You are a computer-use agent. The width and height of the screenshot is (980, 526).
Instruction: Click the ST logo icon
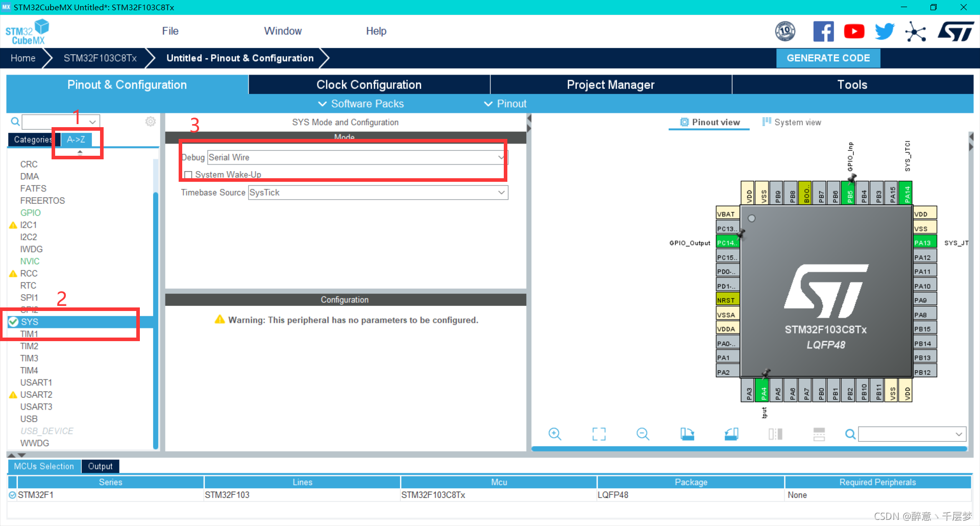click(x=955, y=32)
